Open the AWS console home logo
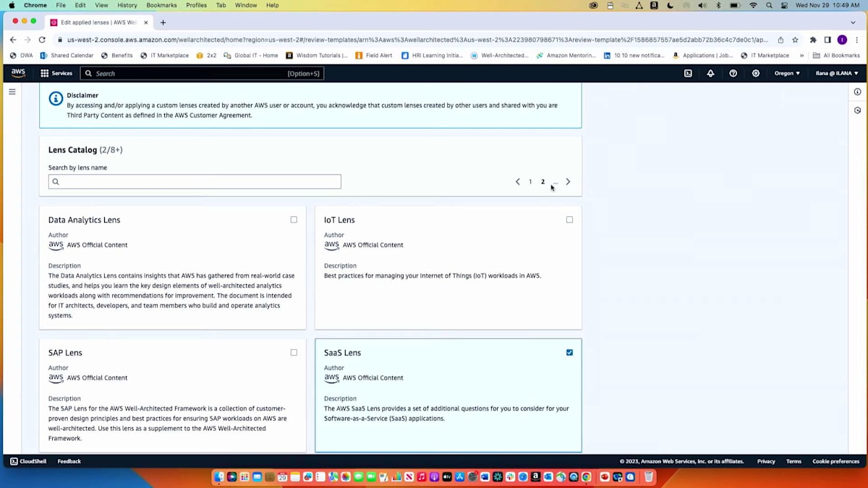The width and height of the screenshot is (868, 488). 18,73
